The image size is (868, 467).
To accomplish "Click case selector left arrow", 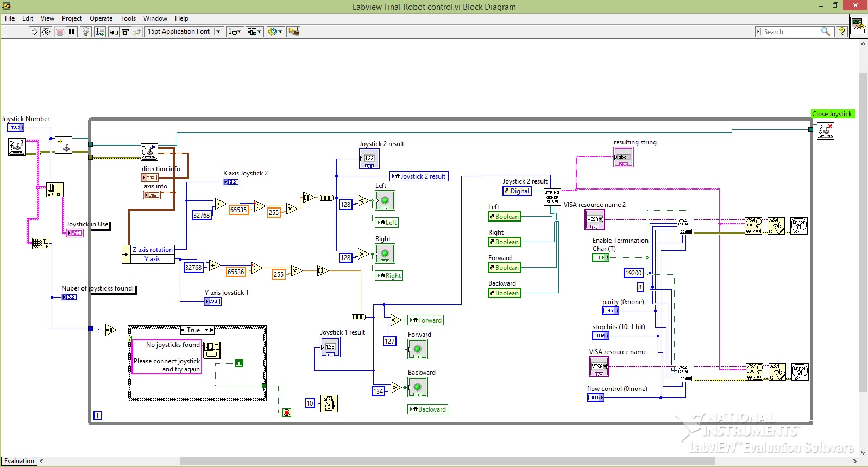I will pos(183,330).
